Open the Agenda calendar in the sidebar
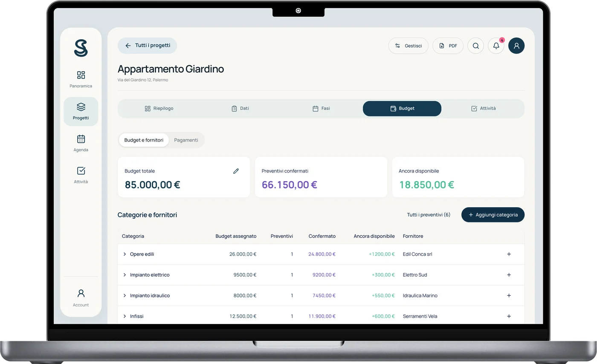 pos(81,144)
